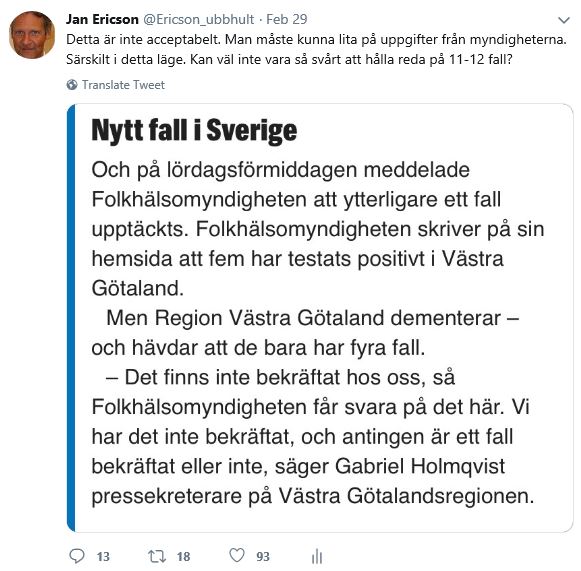Click the blue vertical bar of the image
581x571 pixels.
(71, 318)
